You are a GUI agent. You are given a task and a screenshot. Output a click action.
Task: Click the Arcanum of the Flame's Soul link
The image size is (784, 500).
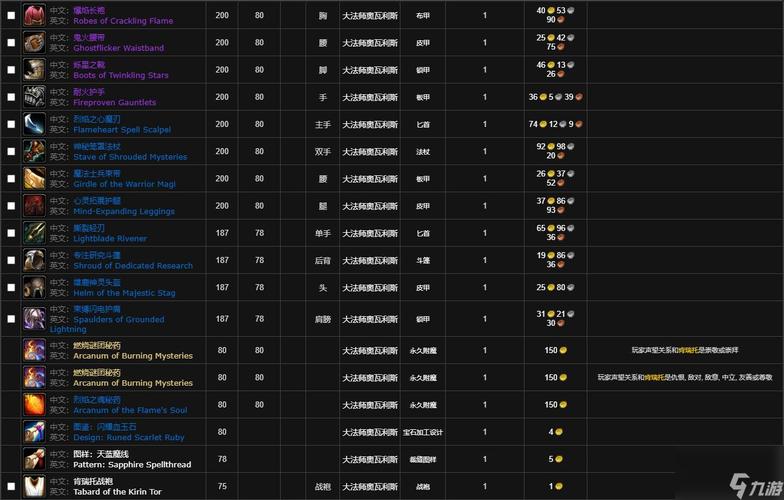130,410
